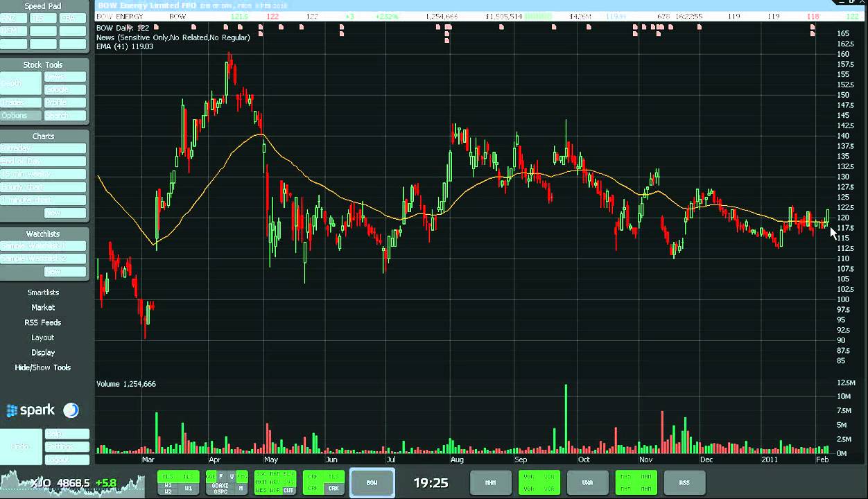Select the four-panel MMM workspace thumbnail
The image size is (868, 499).
tap(636, 482)
